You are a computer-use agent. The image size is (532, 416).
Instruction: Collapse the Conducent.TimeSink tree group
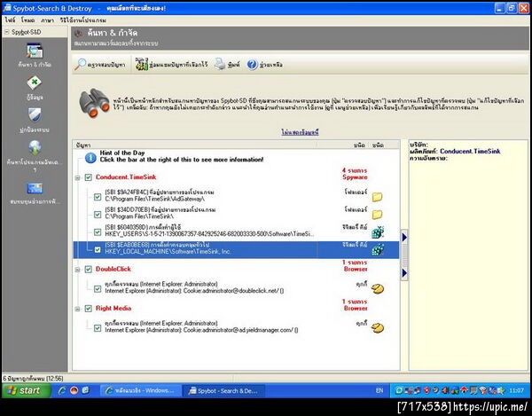pos(78,177)
